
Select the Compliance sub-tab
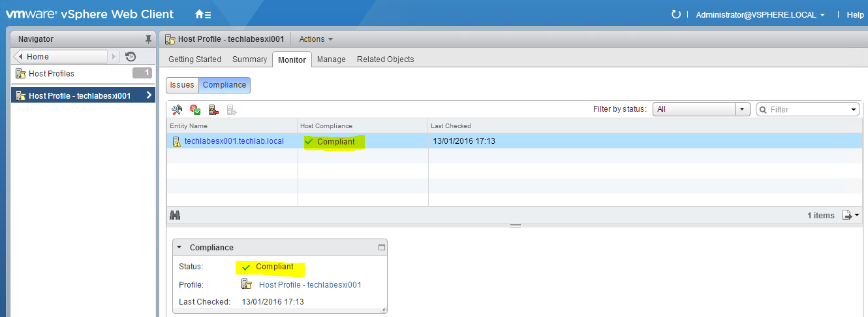225,85
